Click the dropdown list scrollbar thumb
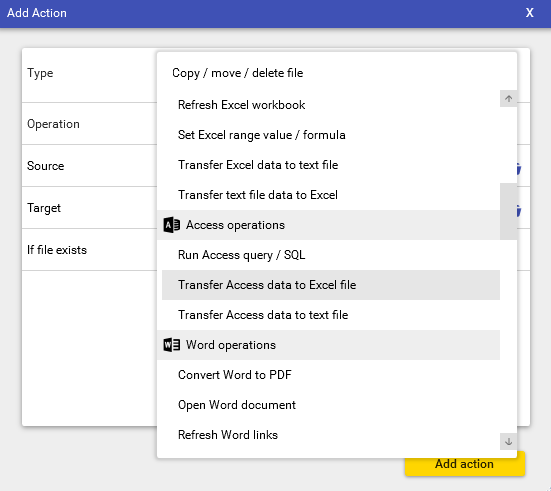Viewport: 551px width, 491px height. [508, 211]
